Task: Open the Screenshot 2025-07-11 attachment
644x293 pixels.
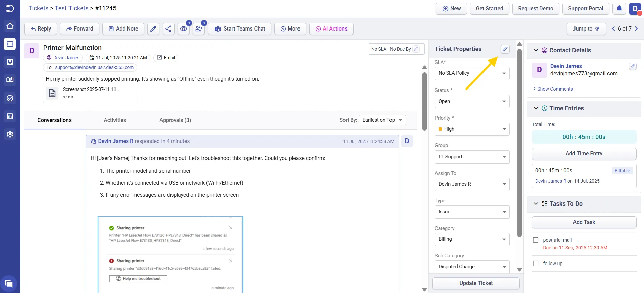Action: click(90, 93)
